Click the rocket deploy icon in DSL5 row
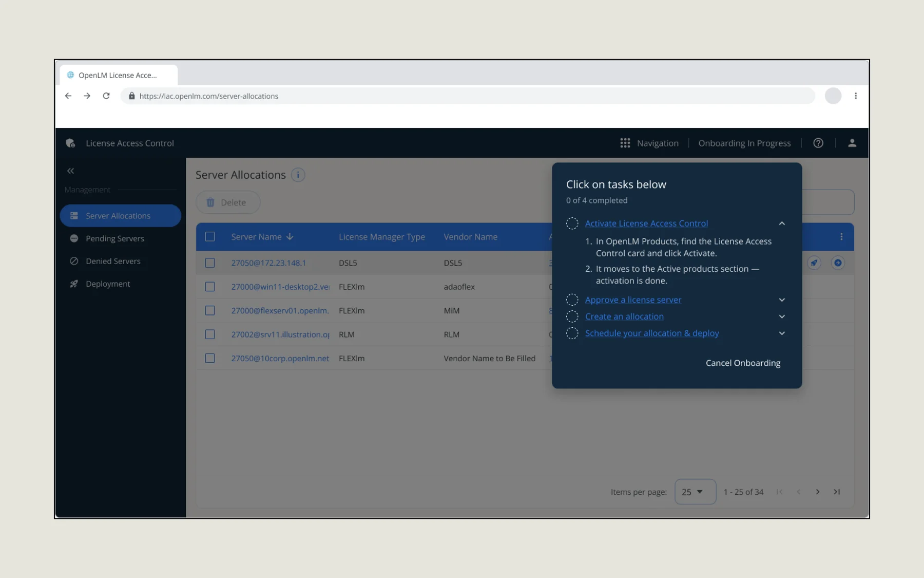 [814, 263]
